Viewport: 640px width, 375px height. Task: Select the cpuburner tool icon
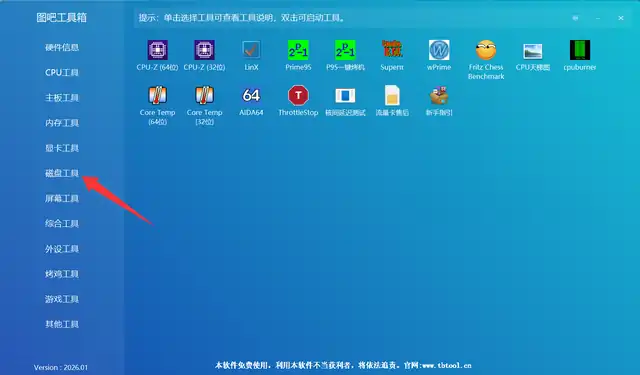[580, 50]
